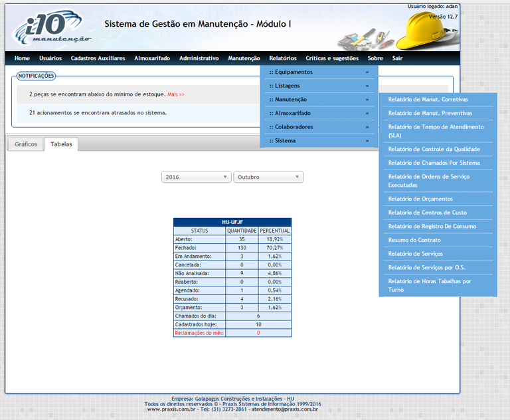Screen dimensions: 510x420
Task: Expand the Sistema submenu
Action: [319, 141]
